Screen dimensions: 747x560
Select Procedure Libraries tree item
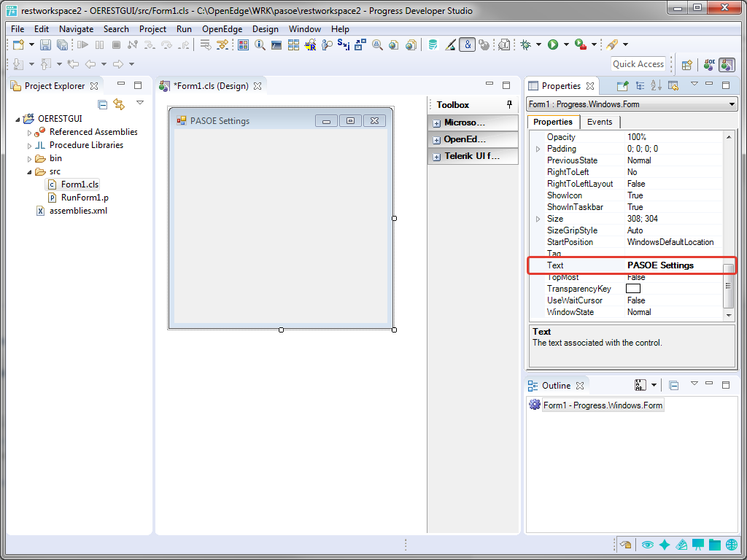click(86, 145)
